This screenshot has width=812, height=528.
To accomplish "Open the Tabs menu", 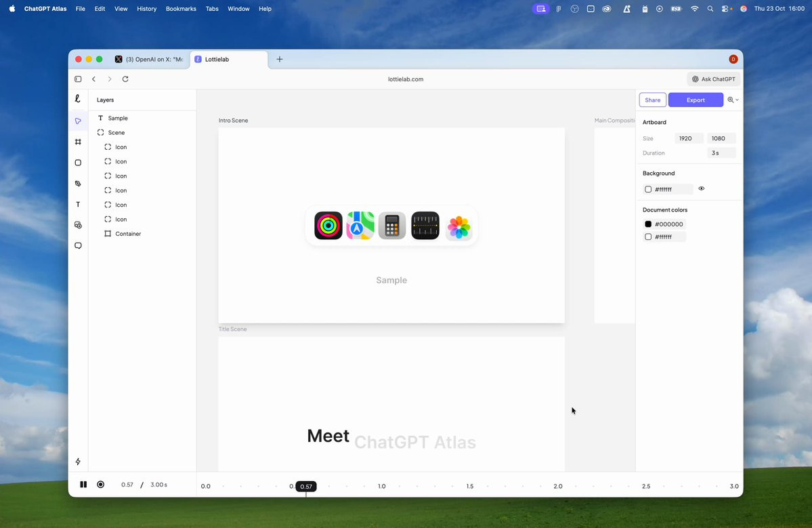I will 212,9.
